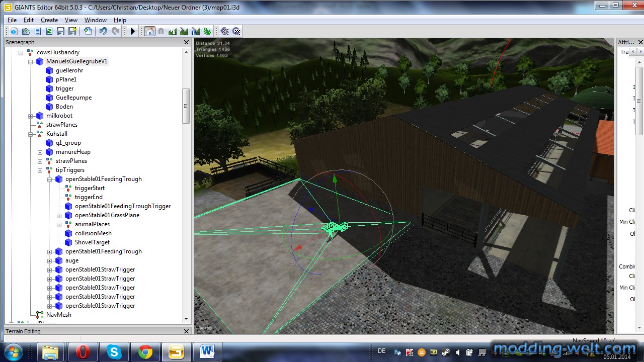This screenshot has height=362, width=644.
Task: Open the View menu
Action: (71, 20)
